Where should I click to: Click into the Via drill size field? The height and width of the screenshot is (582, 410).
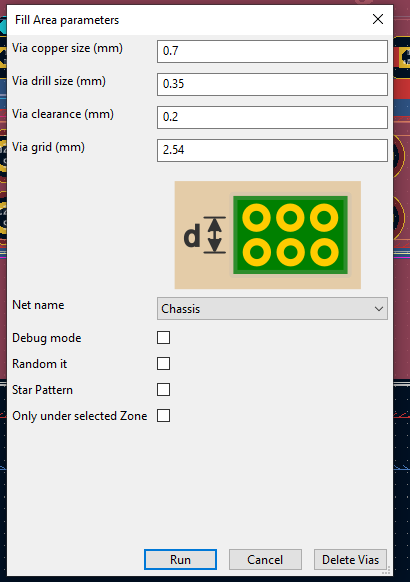pos(272,84)
